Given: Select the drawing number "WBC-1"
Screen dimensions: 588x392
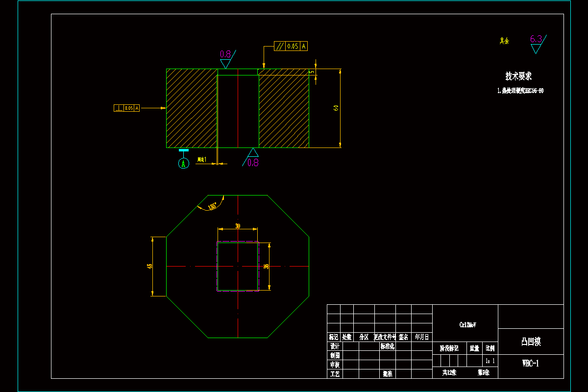Looking at the screenshot, I should (x=531, y=363).
